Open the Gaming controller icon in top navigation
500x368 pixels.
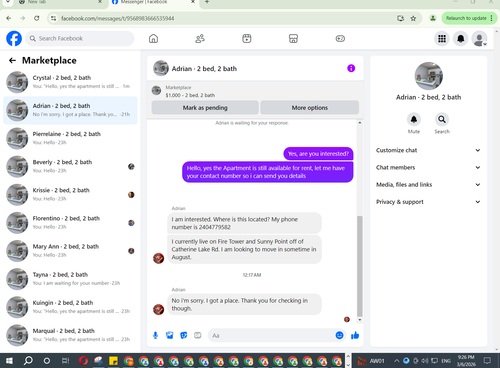coord(340,39)
